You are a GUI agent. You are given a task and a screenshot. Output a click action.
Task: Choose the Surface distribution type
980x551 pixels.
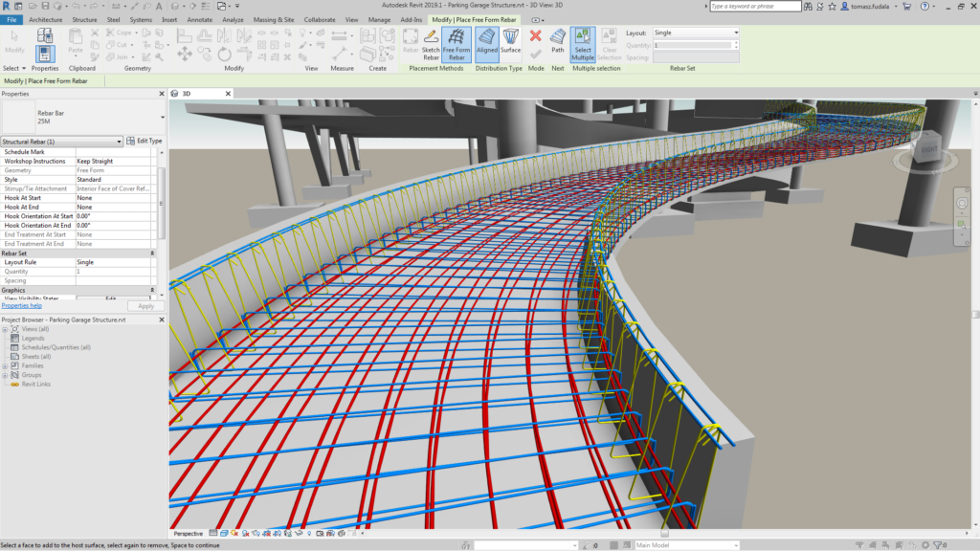click(510, 44)
